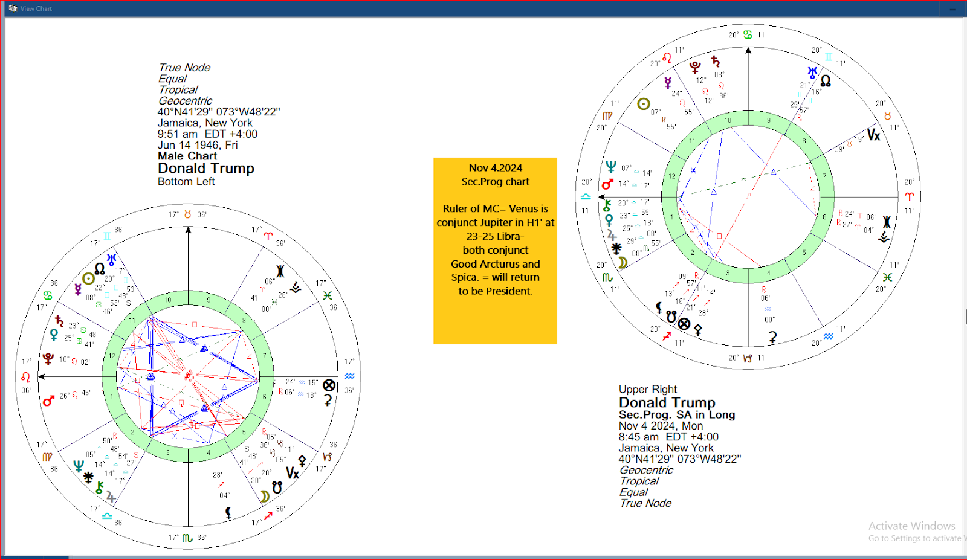This screenshot has height=560, width=967.
Task: Minimize the View Chart window
Action: [x=953, y=8]
